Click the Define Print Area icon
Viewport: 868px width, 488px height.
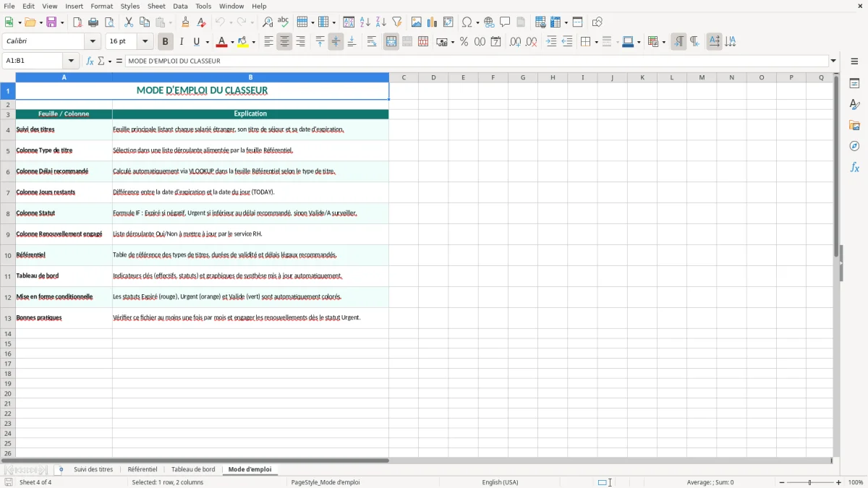(540, 22)
